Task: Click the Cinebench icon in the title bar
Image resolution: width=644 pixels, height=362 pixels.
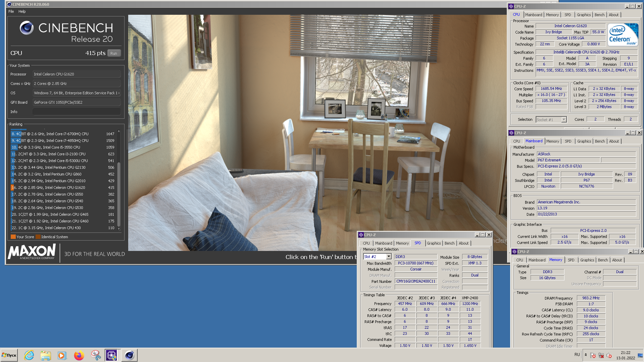Action: (9, 4)
